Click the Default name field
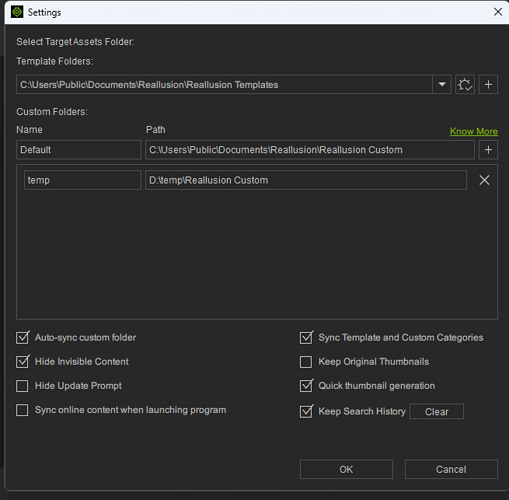The width and height of the screenshot is (509, 500). click(x=79, y=150)
